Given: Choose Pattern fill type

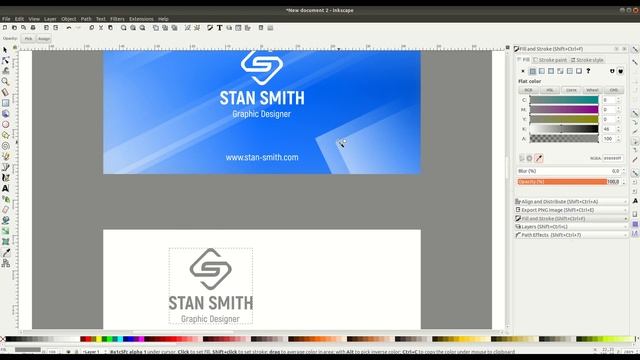Looking at the screenshot, I should [x=570, y=71].
